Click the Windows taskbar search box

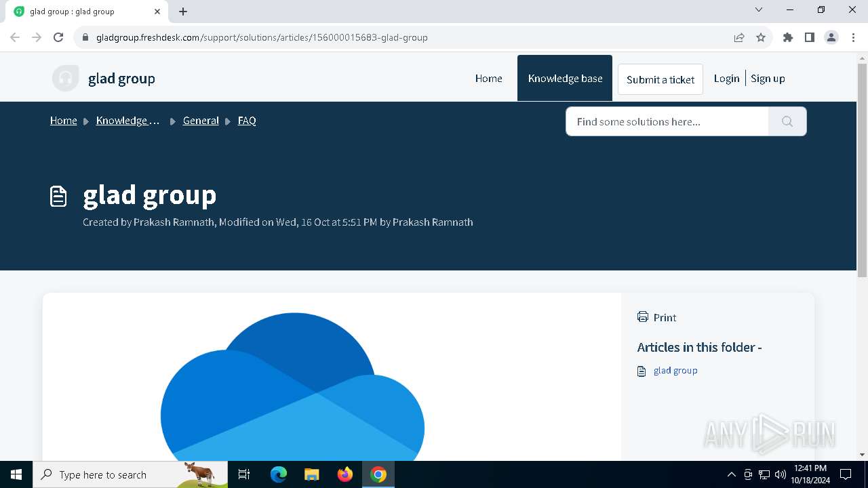(x=130, y=474)
